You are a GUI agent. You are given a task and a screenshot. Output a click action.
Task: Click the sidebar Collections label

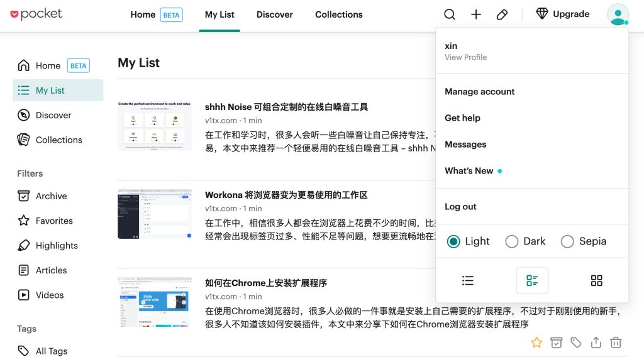[58, 140]
